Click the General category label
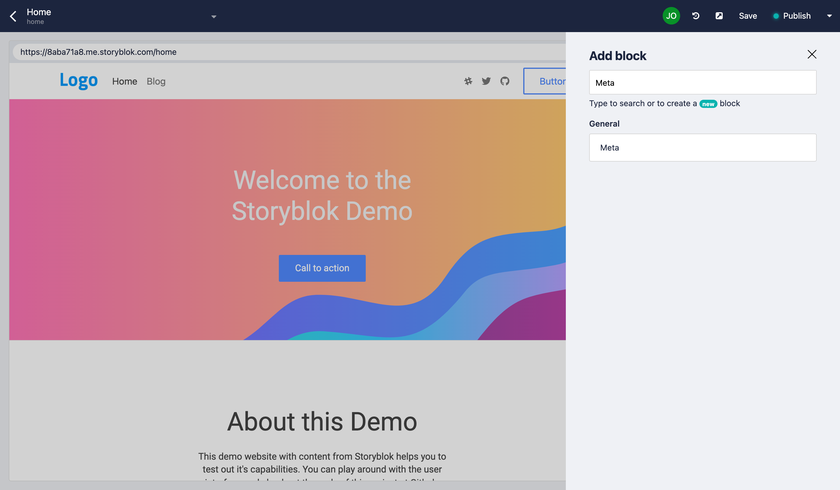The image size is (840, 490). 604,124
